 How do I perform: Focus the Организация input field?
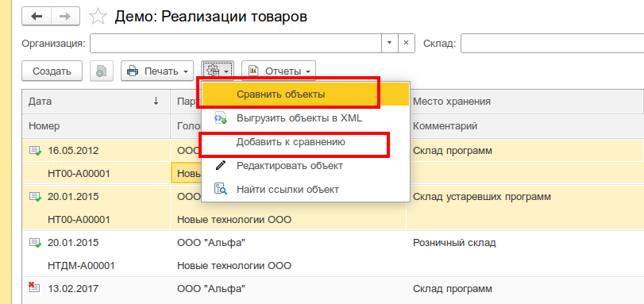(236, 43)
